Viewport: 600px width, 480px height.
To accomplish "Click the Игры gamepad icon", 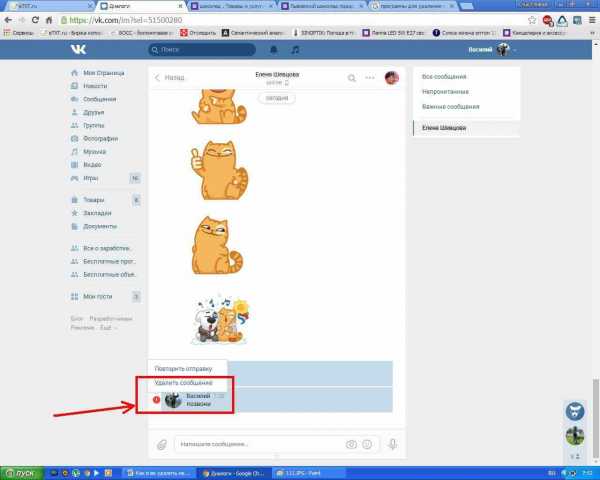I will [75, 178].
